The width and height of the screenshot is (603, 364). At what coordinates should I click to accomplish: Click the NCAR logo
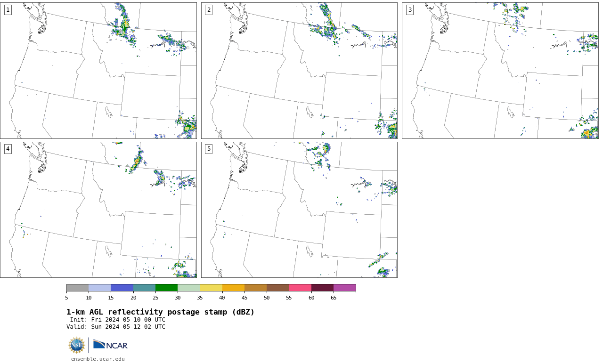pos(110,345)
